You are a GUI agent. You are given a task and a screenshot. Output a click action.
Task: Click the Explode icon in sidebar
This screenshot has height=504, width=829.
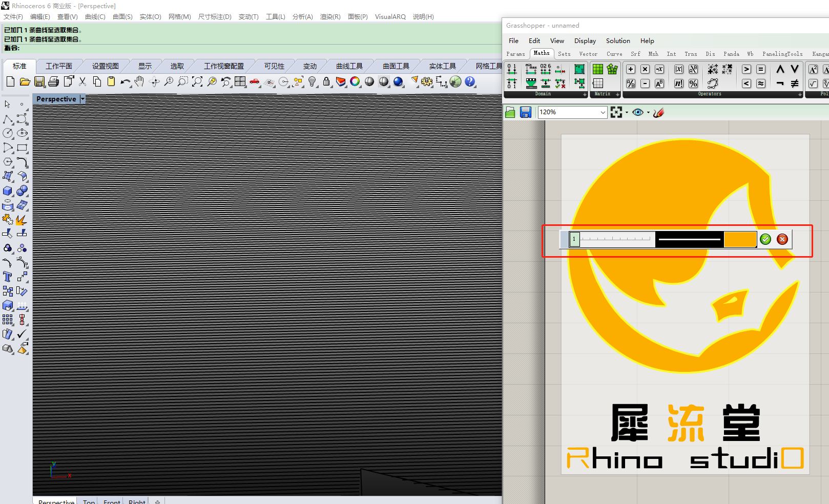pos(22,220)
